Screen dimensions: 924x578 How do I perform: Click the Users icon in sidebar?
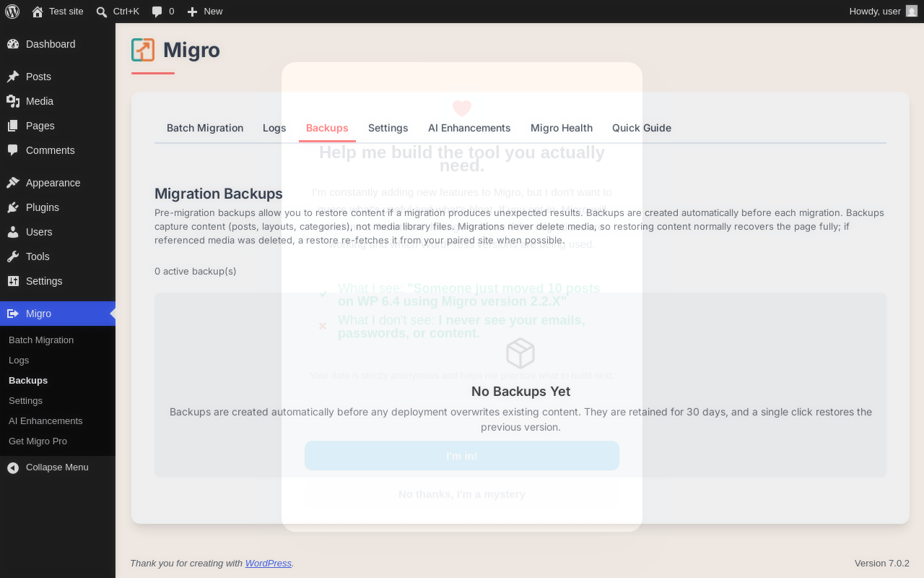(13, 232)
